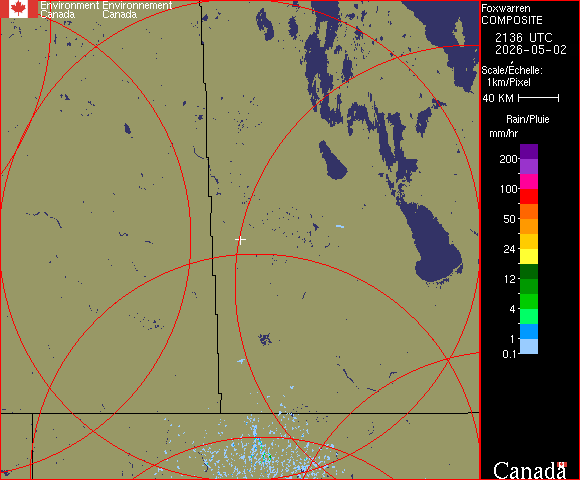Click the 2136 UTC timestamp
This screenshot has width=580, height=480.
[x=523, y=38]
